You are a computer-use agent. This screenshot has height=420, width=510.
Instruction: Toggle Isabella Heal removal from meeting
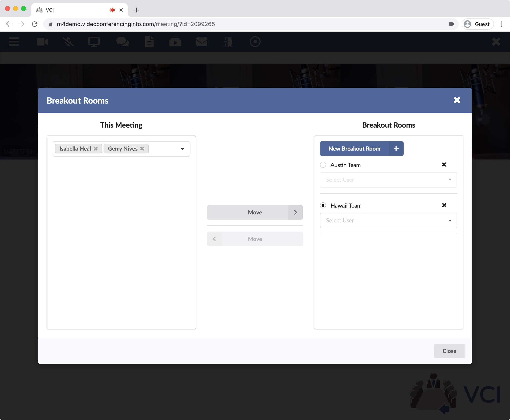96,148
